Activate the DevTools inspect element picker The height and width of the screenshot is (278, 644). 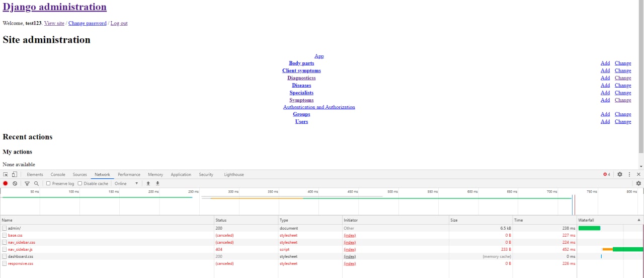click(6, 174)
